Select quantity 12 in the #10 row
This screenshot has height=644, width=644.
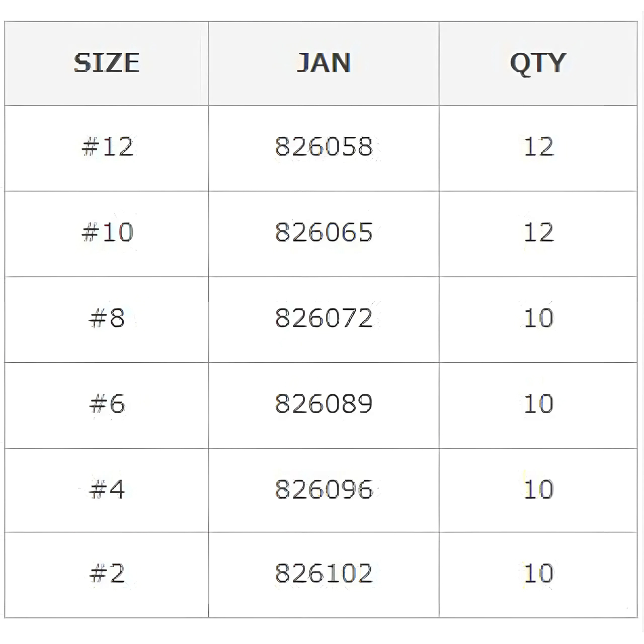tap(538, 232)
